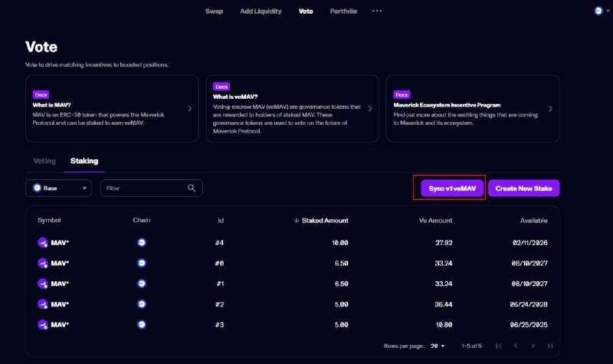This screenshot has width=613, height=364.
Task: Select stake id #0
Action: [x=219, y=264]
